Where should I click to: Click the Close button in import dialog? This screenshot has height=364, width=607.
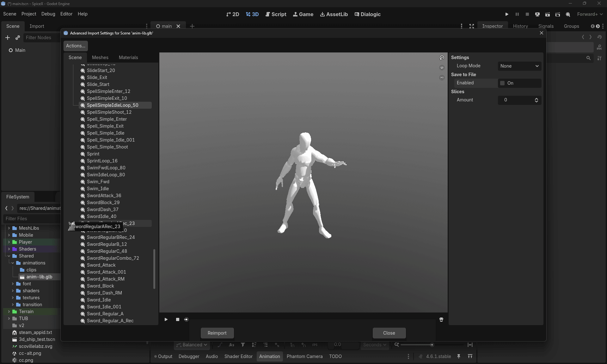[389, 333]
